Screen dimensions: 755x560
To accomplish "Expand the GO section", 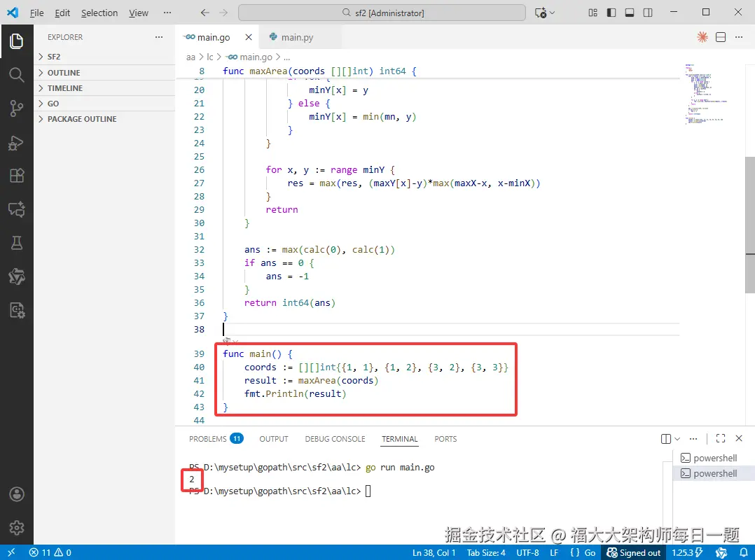I will (x=104, y=104).
